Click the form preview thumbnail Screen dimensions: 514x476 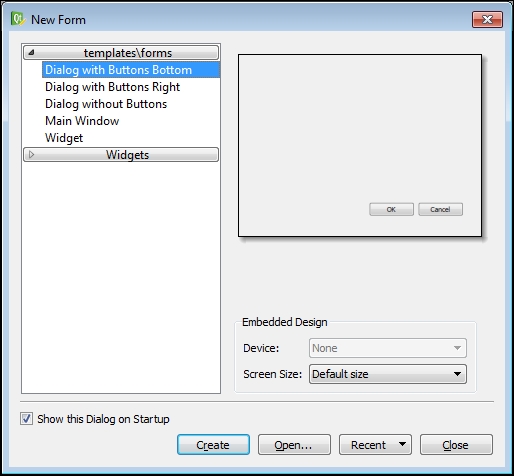pyautogui.click(x=360, y=146)
